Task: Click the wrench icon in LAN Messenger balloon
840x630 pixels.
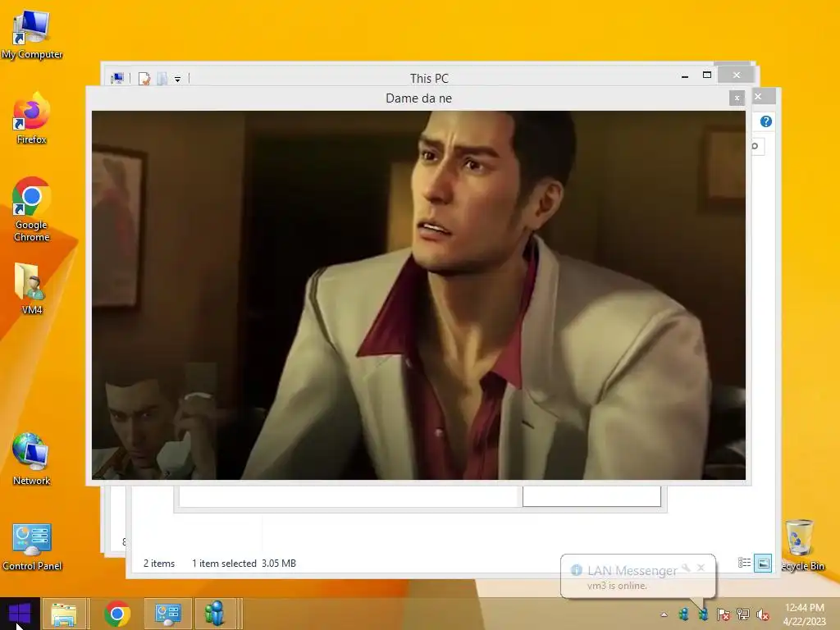Action: tap(686, 568)
